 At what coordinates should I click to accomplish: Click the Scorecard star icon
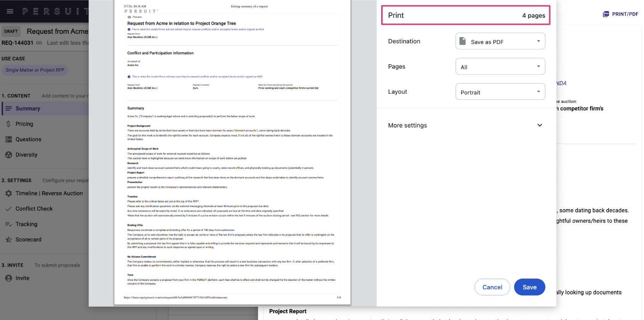pyautogui.click(x=8, y=240)
